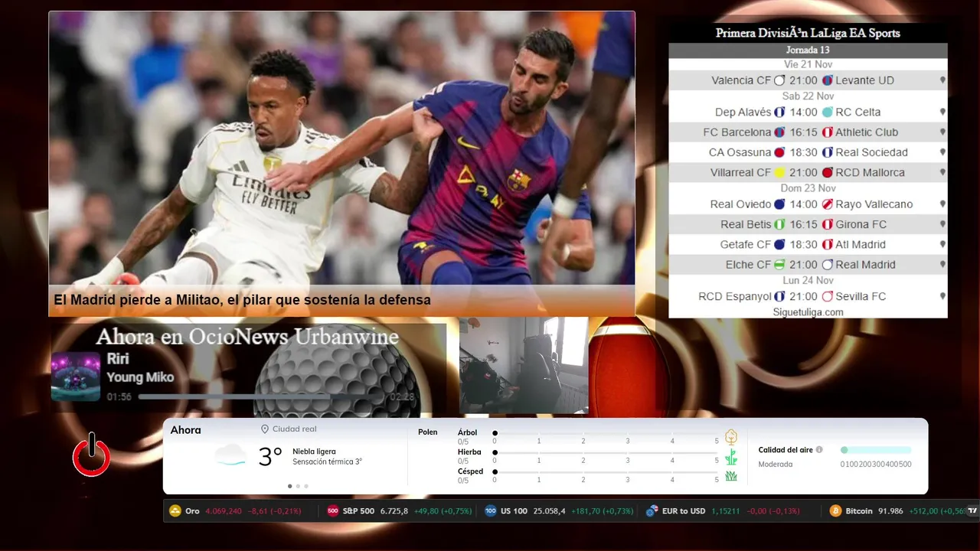Click the Elche CF crest icon
Viewport: 980px width, 551px height.
(779, 265)
